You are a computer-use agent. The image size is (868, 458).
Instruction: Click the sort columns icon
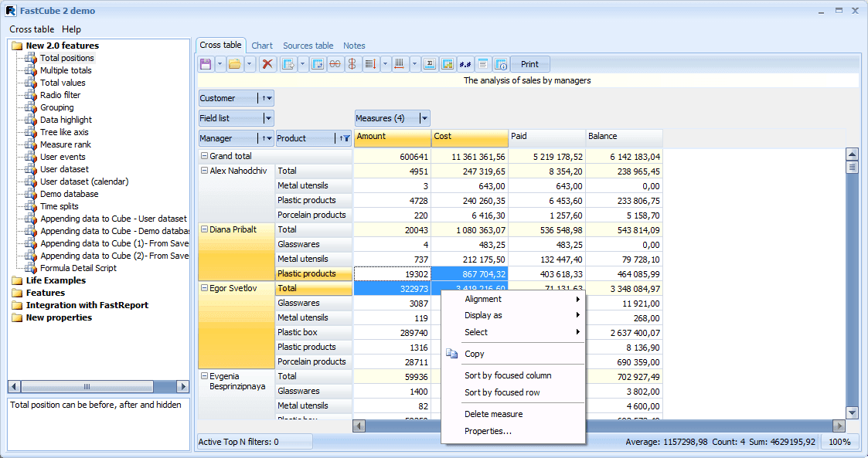click(x=399, y=64)
